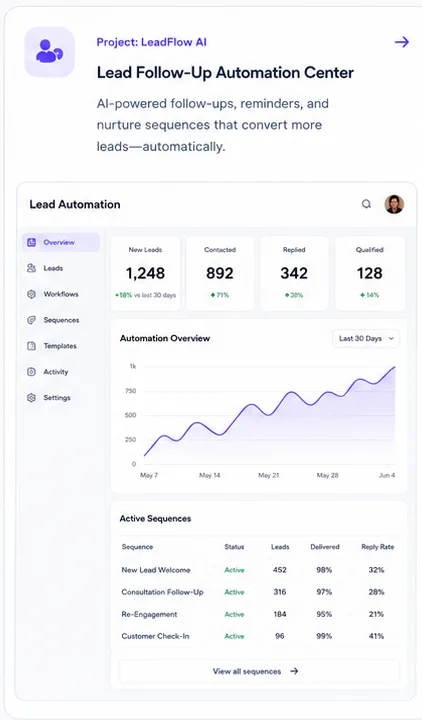This screenshot has width=422, height=720.
Task: Click the Active Sequences heading
Action: [155, 518]
